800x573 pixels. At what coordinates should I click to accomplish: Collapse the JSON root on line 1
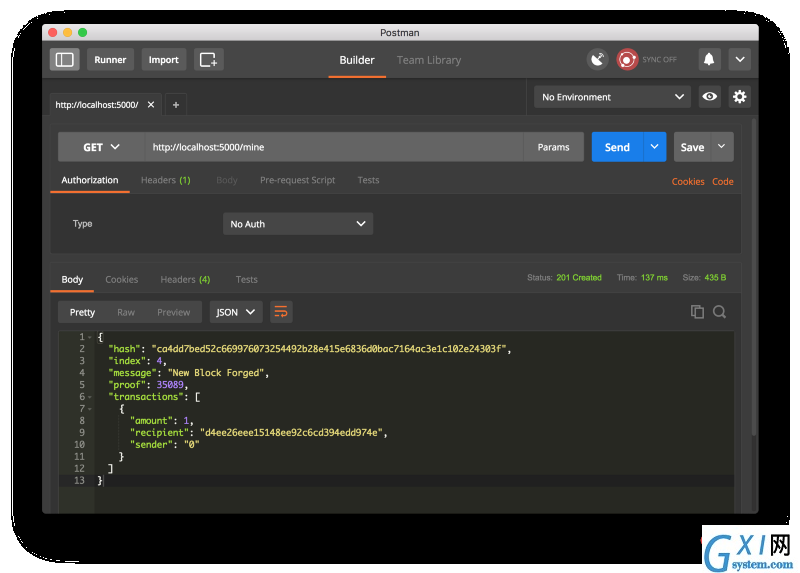[x=90, y=337]
